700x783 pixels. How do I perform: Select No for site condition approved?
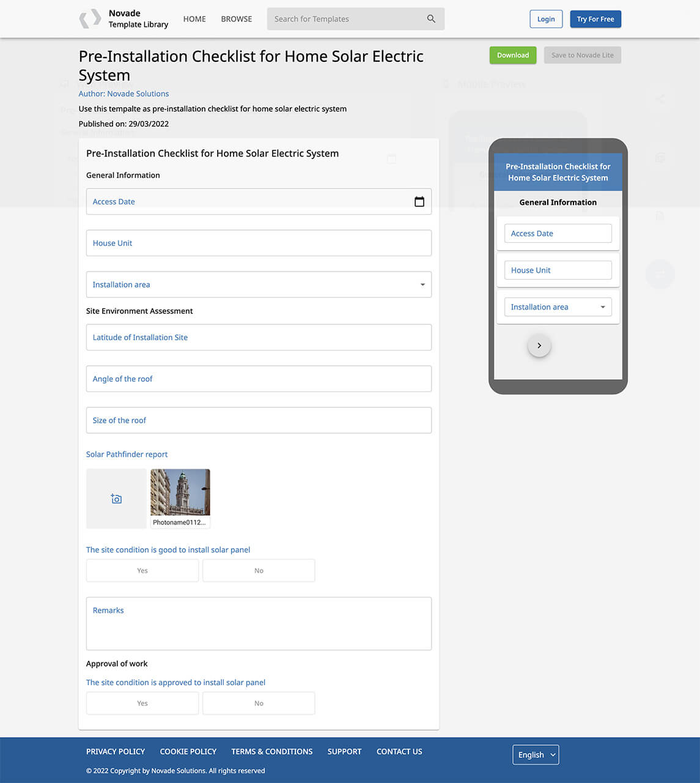259,703
